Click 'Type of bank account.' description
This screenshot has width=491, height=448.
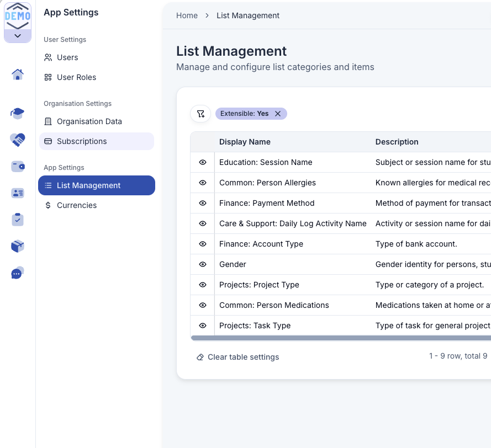click(x=416, y=244)
